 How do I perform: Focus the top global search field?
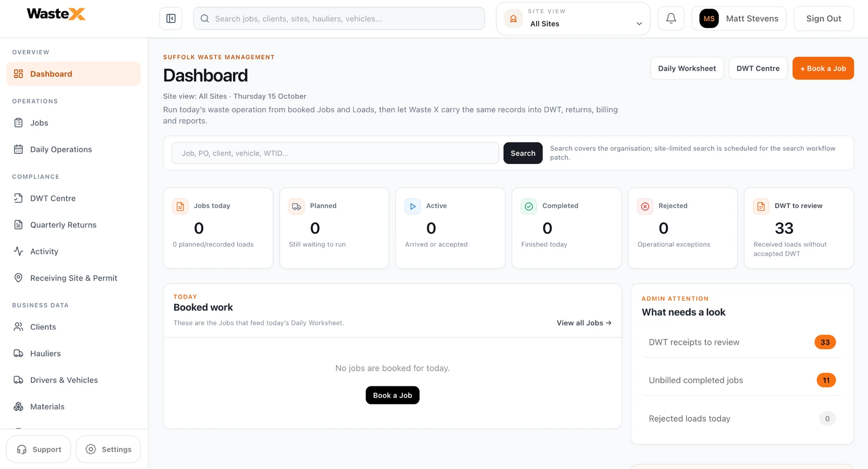point(339,18)
